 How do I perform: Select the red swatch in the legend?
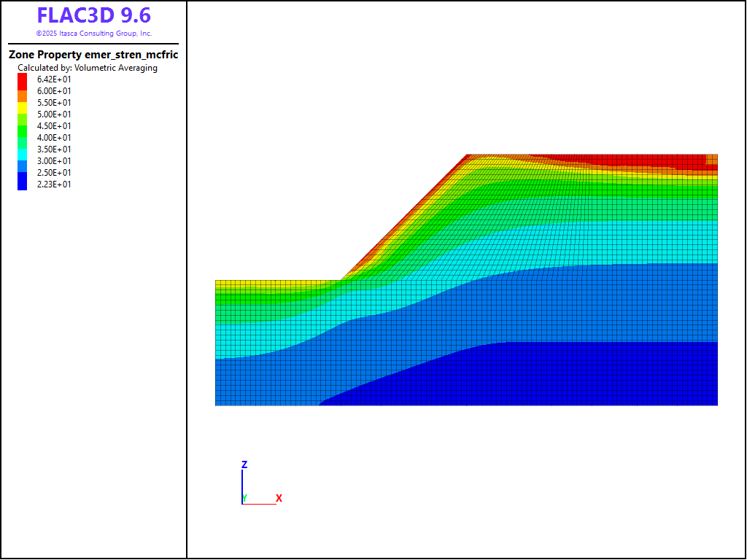(x=22, y=79)
